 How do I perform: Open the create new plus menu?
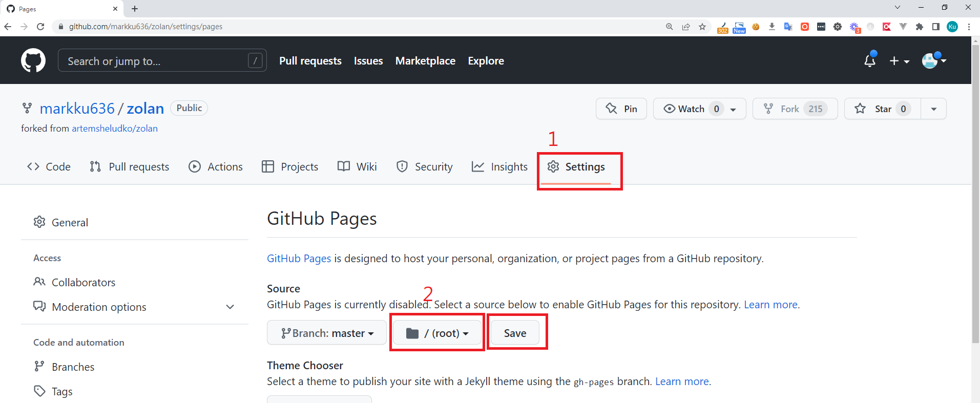pos(899,61)
